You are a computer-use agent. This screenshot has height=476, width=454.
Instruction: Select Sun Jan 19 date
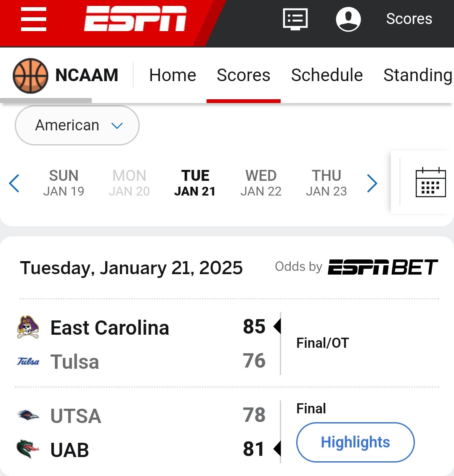click(64, 183)
